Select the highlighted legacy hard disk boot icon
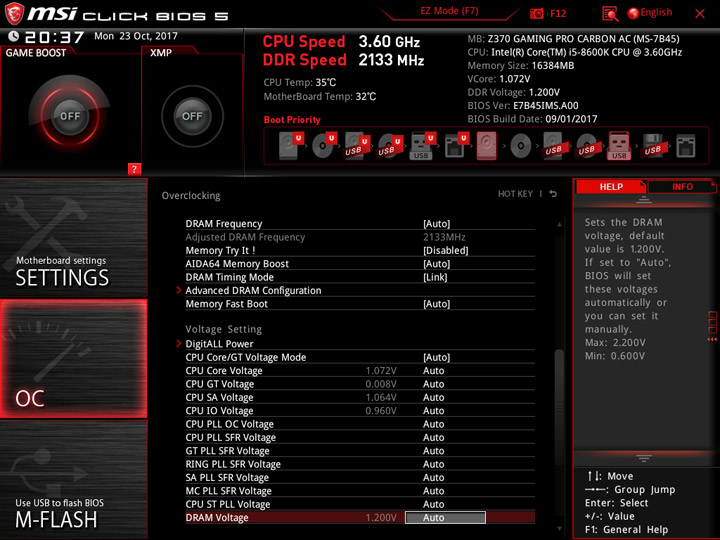 click(x=486, y=146)
